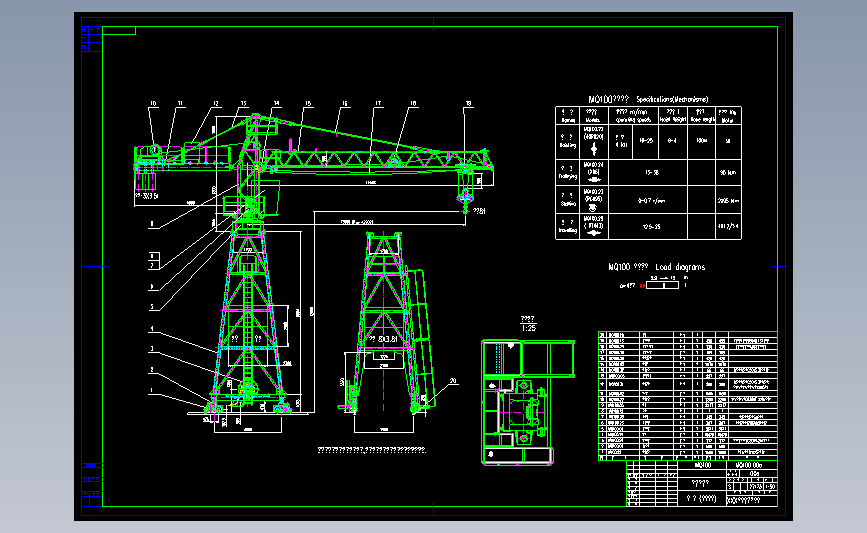Select callout number 16 above the jib
867x533 pixels.
click(344, 103)
